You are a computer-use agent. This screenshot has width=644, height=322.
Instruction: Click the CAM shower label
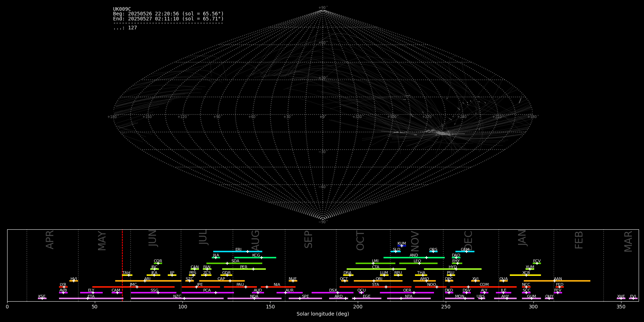[116, 291]
